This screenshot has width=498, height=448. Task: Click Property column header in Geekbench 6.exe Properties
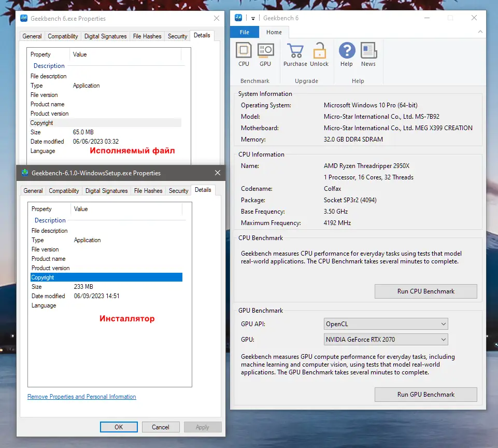pyautogui.click(x=49, y=54)
